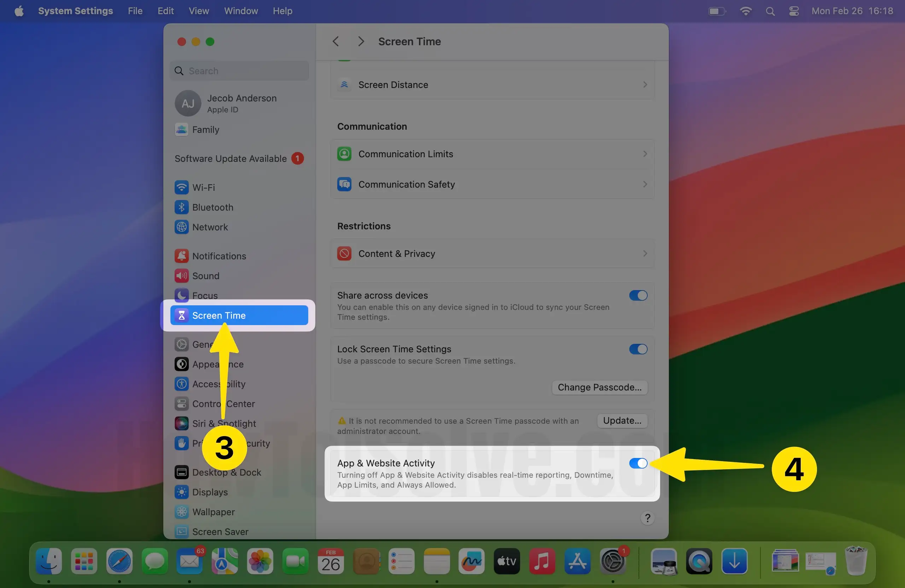The width and height of the screenshot is (905, 588).
Task: Select the Screen Time hourglass icon
Action: [182, 315]
